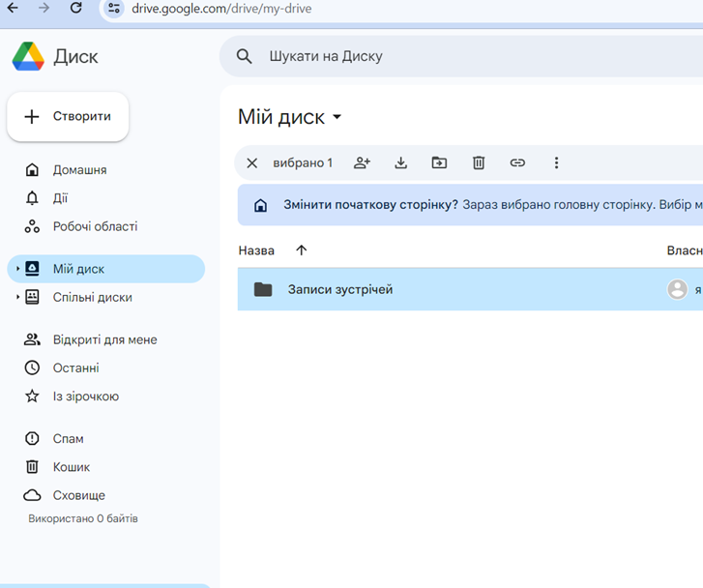Image resolution: width=703 pixels, height=588 pixels.
Task: Expand the 'Мій диск' tree arrow
Action: 17,269
